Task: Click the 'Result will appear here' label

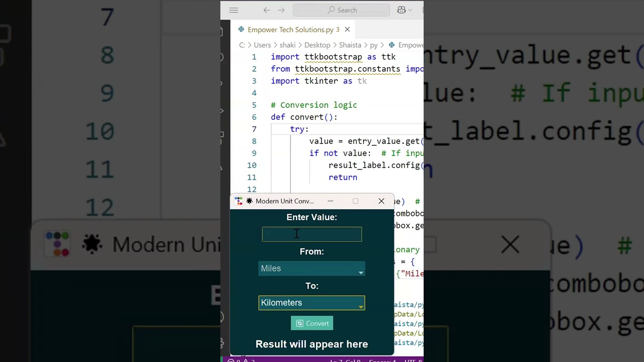Action: coord(312,344)
